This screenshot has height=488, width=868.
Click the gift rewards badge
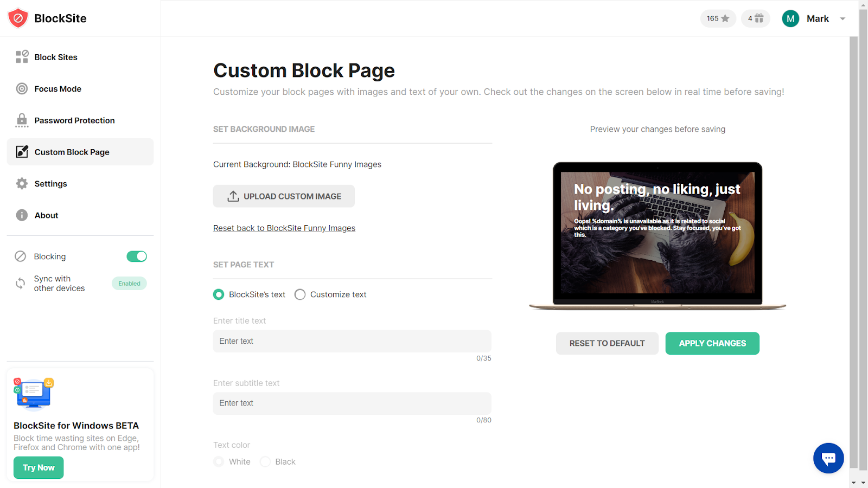[756, 18]
